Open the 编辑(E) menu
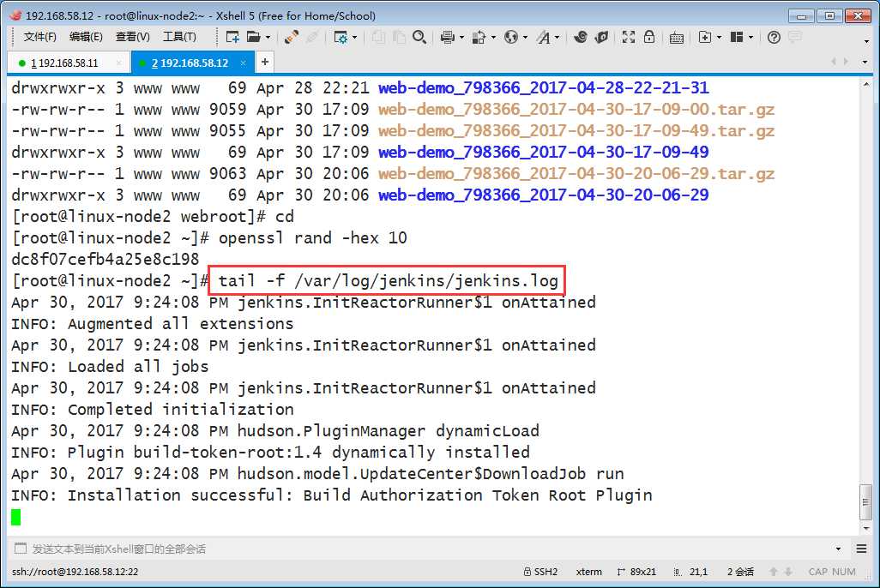The height and width of the screenshot is (588, 880). point(86,37)
